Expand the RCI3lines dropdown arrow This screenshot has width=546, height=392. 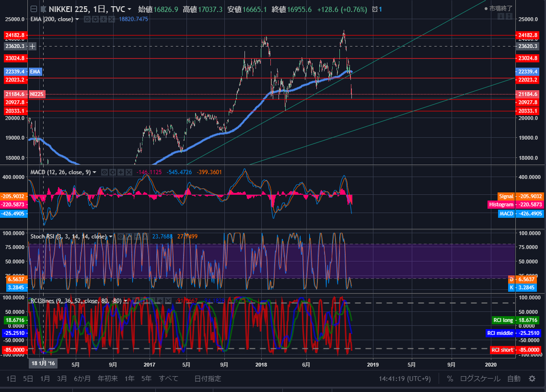pyautogui.click(x=126, y=301)
